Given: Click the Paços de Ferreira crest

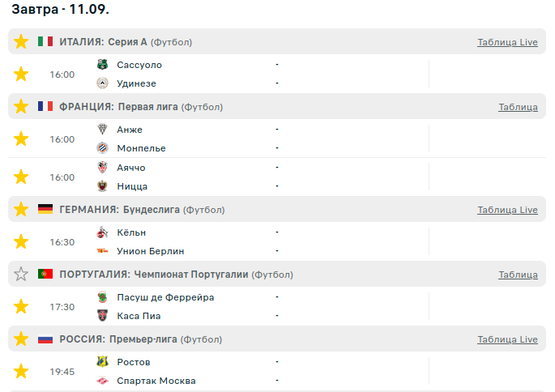Looking at the screenshot, I should [102, 297].
